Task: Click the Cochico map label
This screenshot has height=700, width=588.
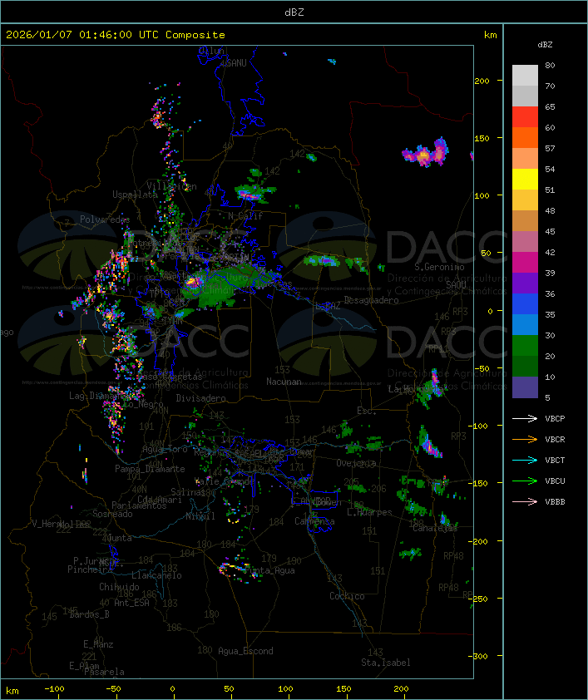Action: (x=347, y=596)
